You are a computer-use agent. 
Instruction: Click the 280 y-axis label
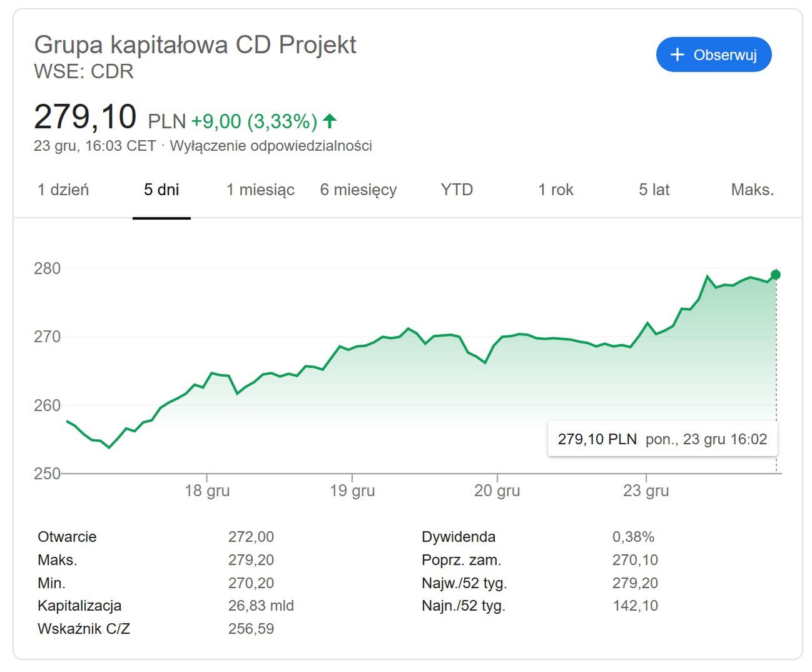(x=47, y=268)
